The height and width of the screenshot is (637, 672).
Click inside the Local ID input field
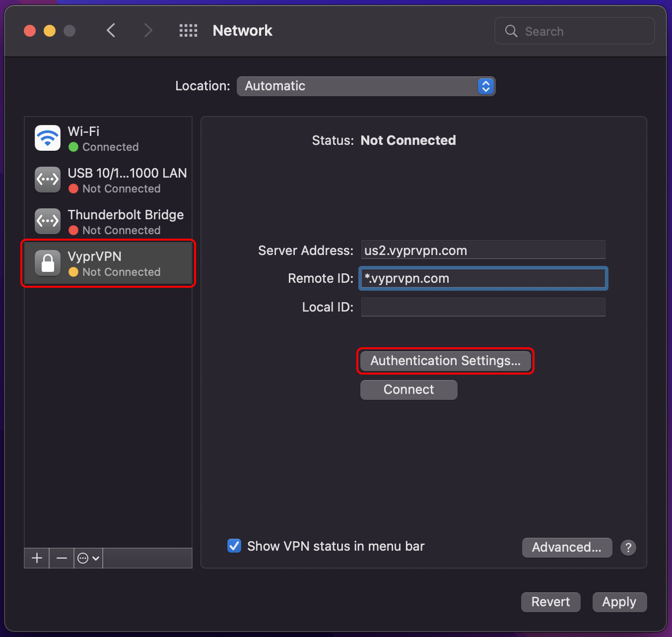[x=482, y=307]
